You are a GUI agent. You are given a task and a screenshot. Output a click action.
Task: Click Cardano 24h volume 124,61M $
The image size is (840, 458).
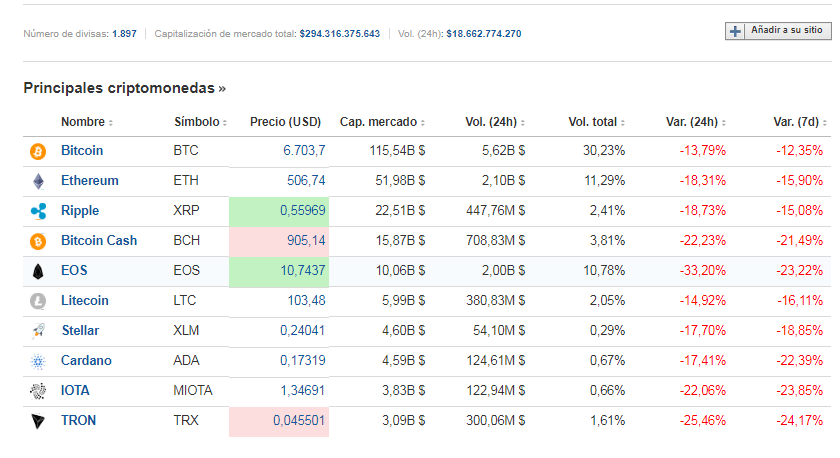(x=496, y=361)
